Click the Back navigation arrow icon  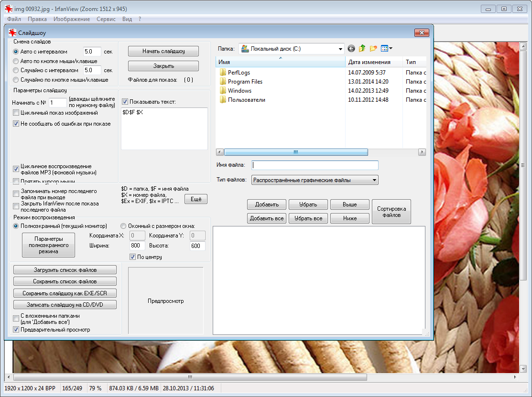coord(351,48)
